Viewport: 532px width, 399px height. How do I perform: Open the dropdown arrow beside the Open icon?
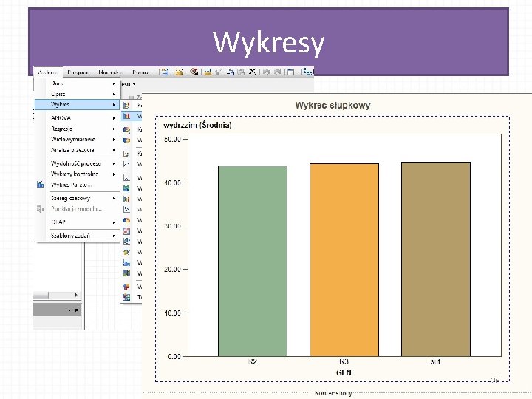pyautogui.click(x=185, y=72)
